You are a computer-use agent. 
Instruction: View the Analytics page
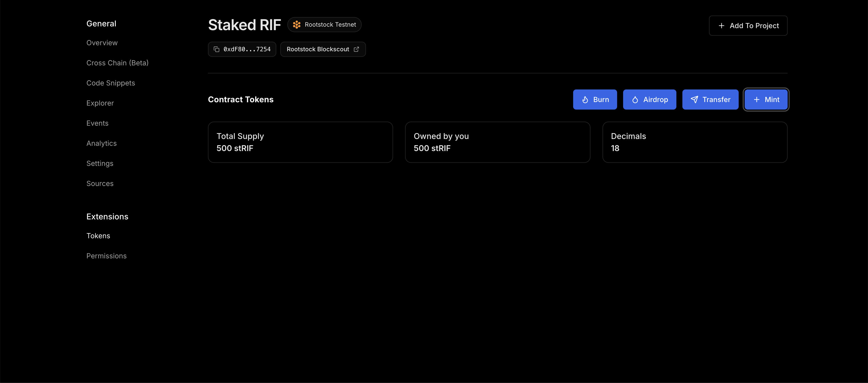point(101,143)
